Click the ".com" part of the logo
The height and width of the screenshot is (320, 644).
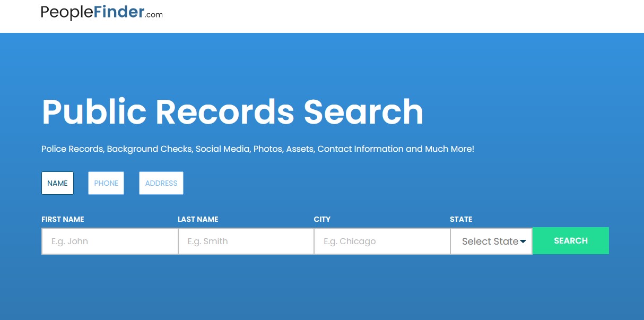click(154, 15)
